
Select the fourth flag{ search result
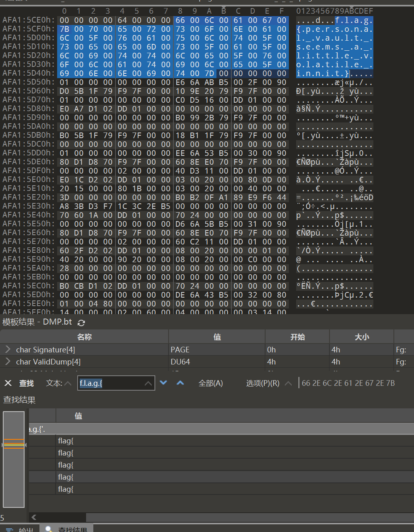pos(66,477)
